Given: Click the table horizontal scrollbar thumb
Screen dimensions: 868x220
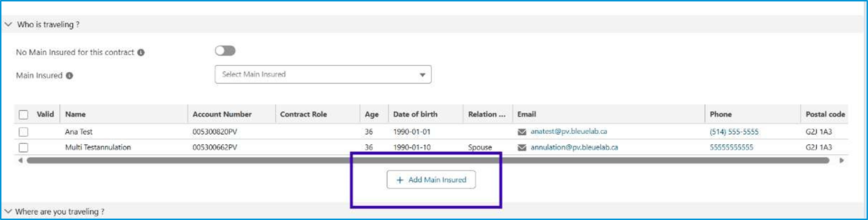Looking at the screenshot, I should tap(428, 160).
